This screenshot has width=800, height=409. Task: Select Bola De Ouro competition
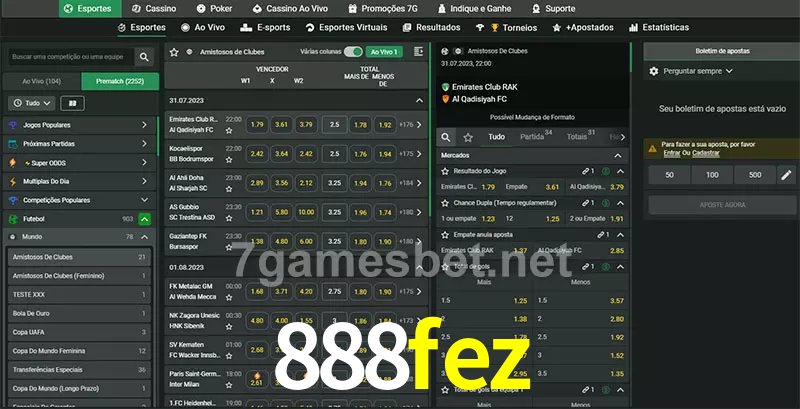point(79,314)
